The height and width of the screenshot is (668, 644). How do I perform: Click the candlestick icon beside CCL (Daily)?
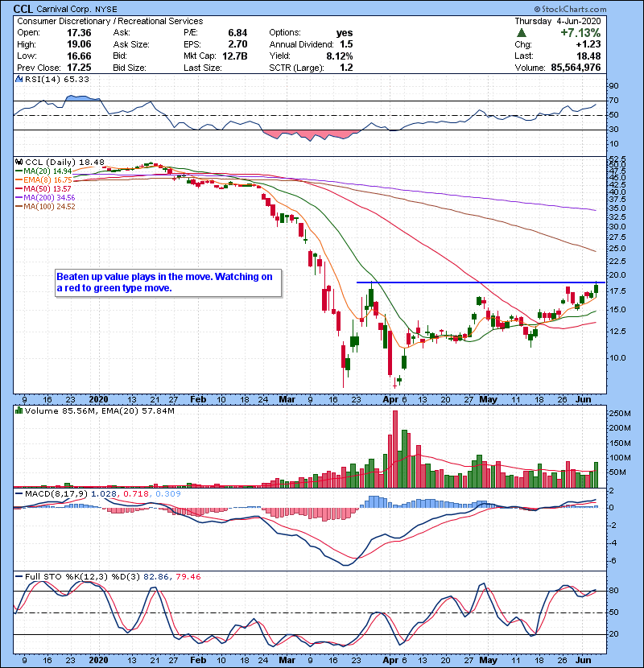[19, 162]
